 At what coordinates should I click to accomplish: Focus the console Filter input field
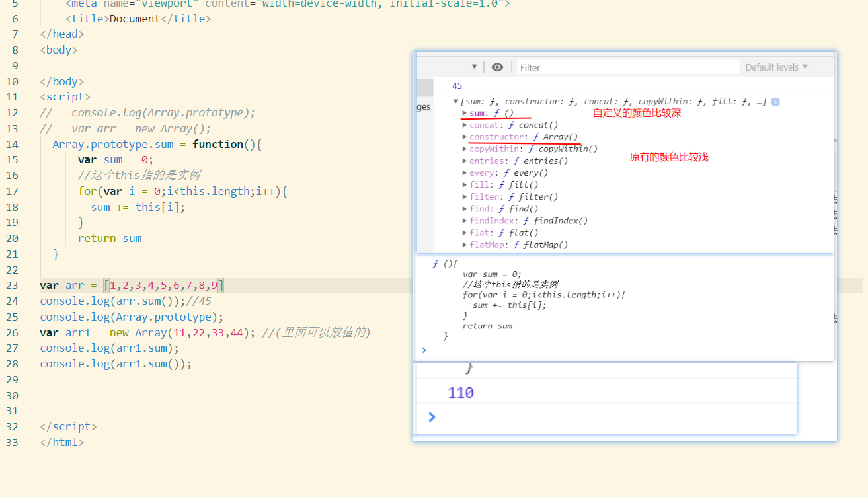(627, 67)
